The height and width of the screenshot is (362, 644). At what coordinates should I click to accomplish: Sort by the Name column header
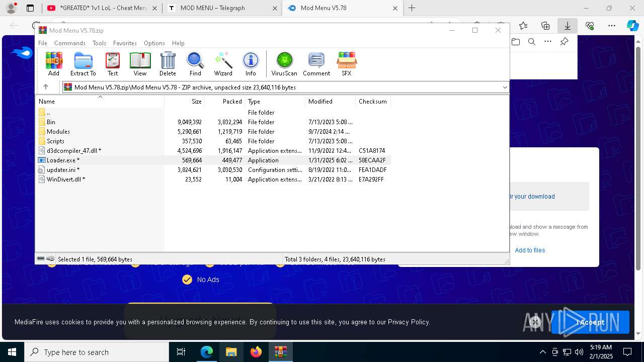pos(100,101)
